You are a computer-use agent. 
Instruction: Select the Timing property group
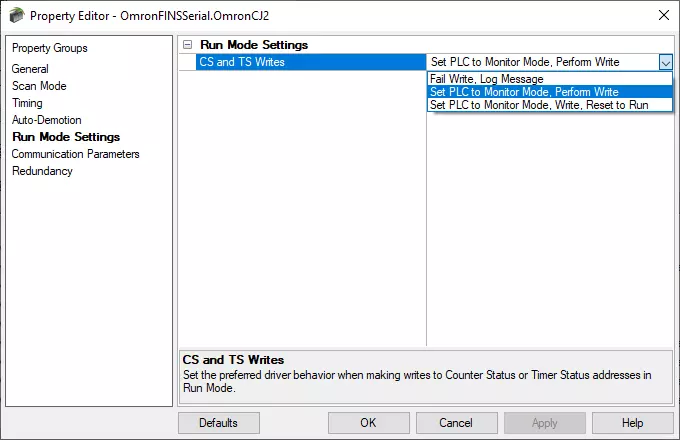pos(27,103)
